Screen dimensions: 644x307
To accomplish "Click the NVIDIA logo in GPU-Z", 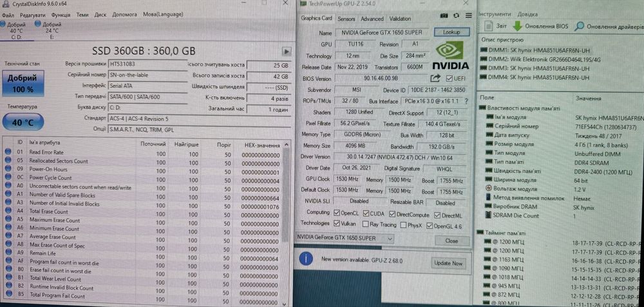I will 451,55.
